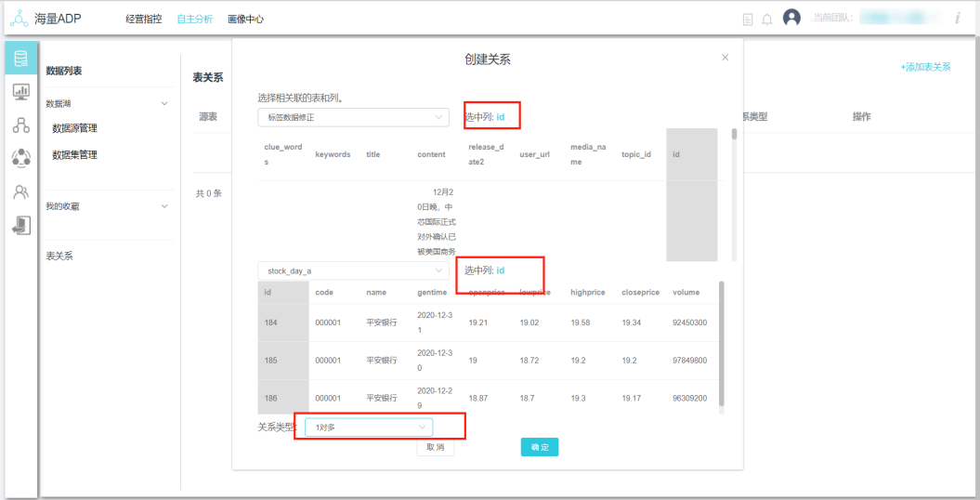
Task: Go to the 画像中心 menu
Action: click(x=245, y=19)
